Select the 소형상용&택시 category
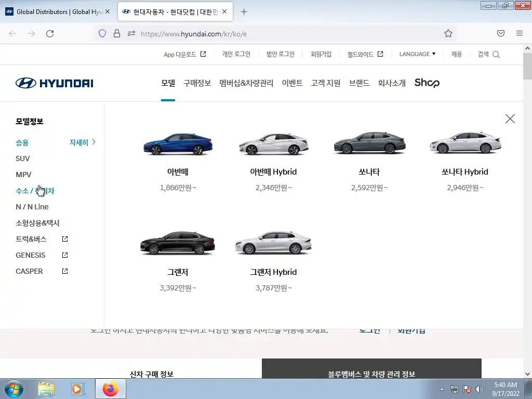Viewport: 532px width, 399px height. click(37, 223)
